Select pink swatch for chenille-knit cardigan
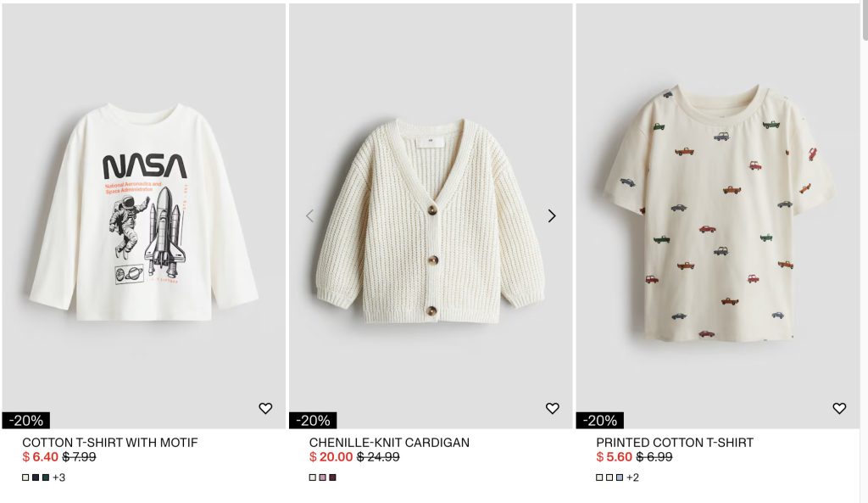 [322, 478]
